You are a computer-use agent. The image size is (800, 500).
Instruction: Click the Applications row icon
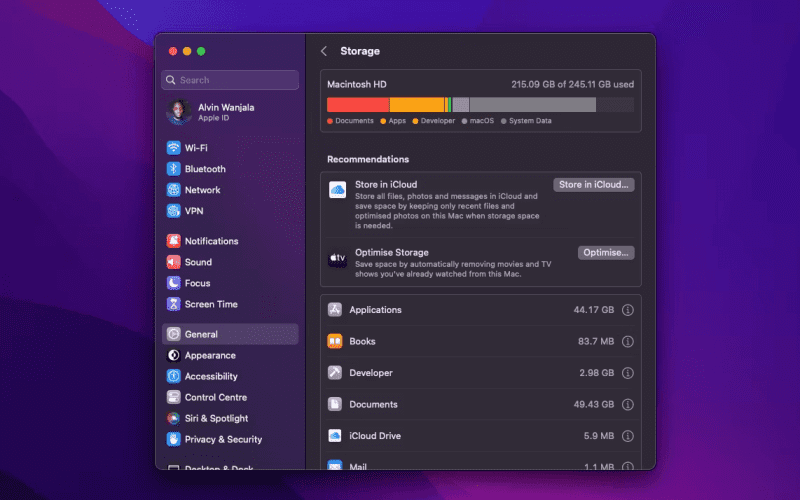335,310
